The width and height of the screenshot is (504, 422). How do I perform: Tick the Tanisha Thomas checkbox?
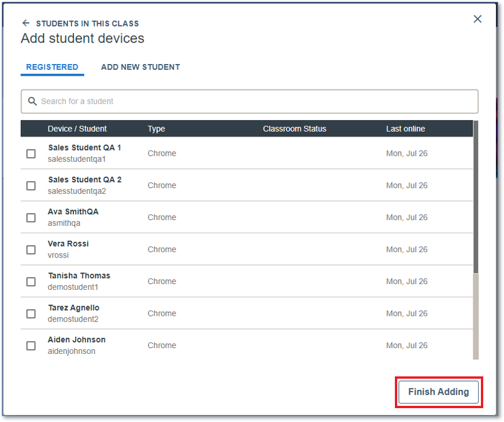(31, 282)
